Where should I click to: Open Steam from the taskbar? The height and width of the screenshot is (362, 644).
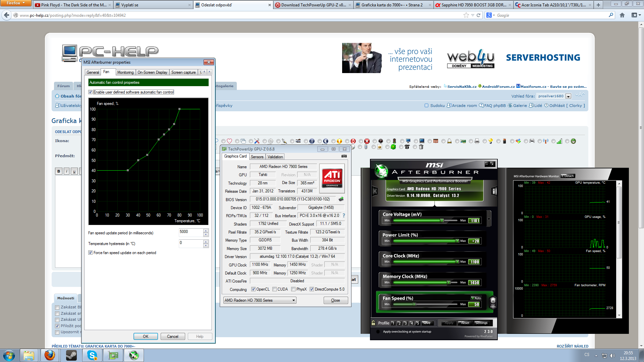tap(71, 355)
